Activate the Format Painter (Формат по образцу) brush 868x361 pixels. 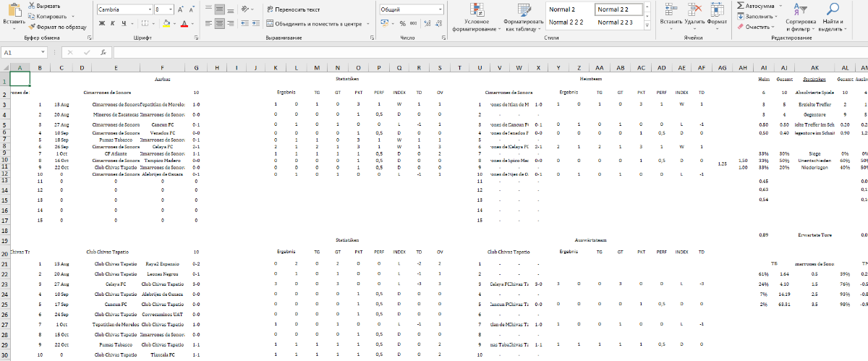click(31, 26)
